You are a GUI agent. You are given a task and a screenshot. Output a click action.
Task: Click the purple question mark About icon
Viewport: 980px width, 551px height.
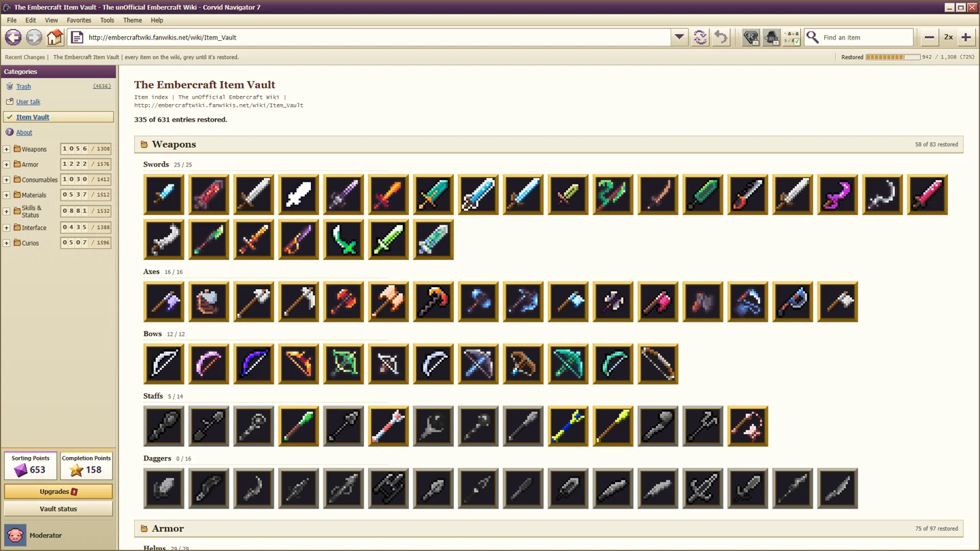pos(10,132)
